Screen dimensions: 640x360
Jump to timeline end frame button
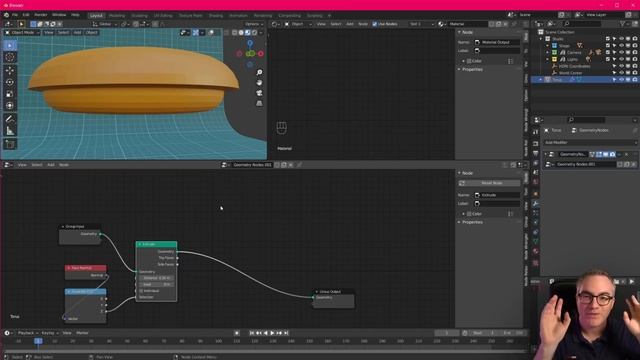[x=286, y=333]
